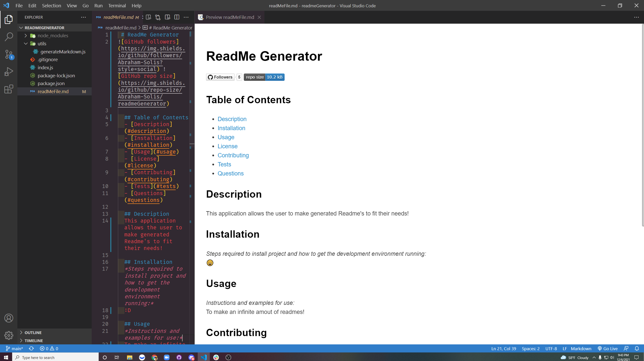The image size is (644, 361).
Task: Open the split editor icon
Action: 177,17
